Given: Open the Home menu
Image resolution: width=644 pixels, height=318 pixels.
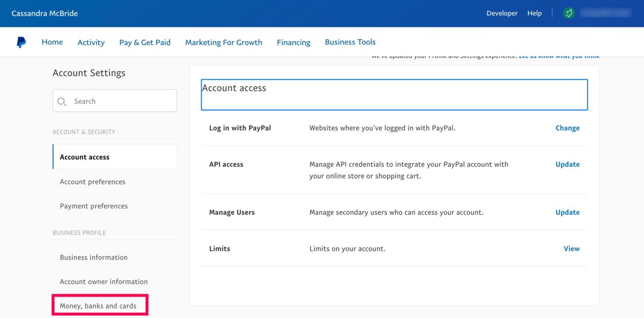Looking at the screenshot, I should 52,42.
